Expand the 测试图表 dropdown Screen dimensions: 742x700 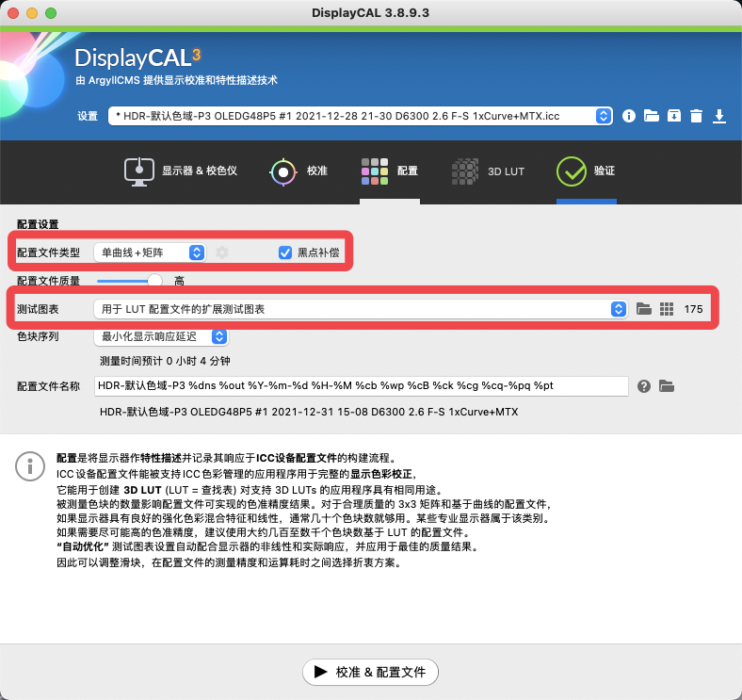click(x=361, y=309)
